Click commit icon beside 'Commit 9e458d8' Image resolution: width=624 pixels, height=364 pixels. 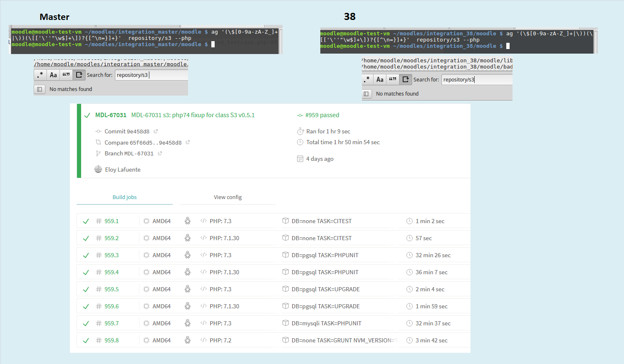[98, 131]
